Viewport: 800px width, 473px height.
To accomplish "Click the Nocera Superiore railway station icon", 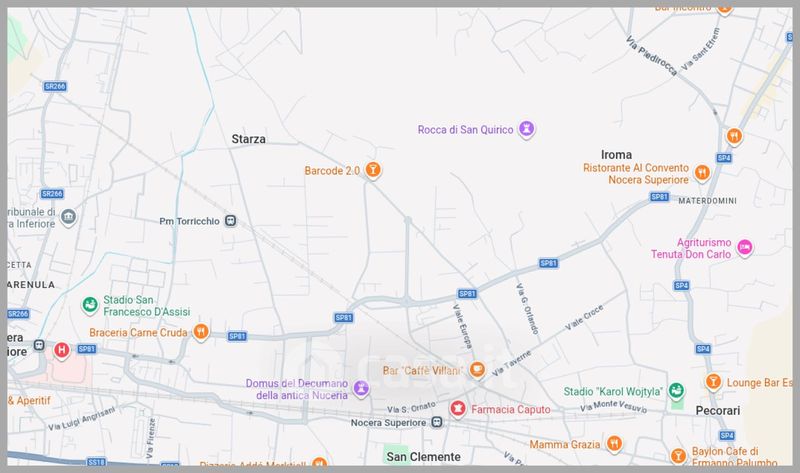I will [436, 423].
